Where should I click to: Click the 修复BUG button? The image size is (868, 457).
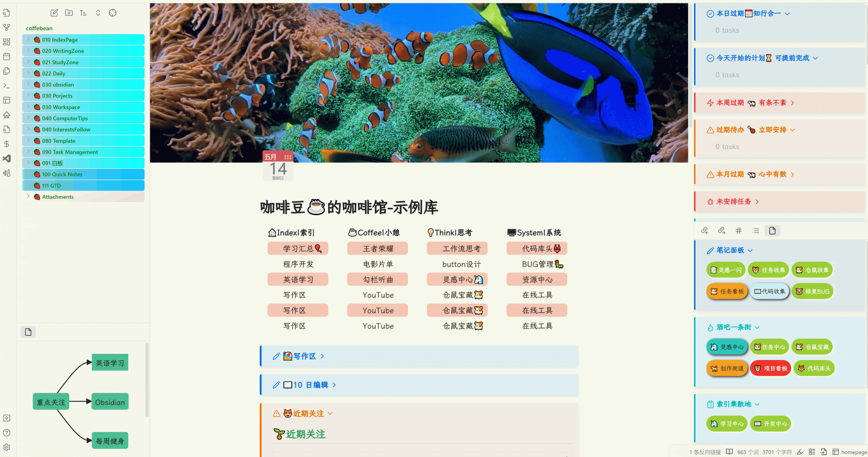(x=812, y=291)
